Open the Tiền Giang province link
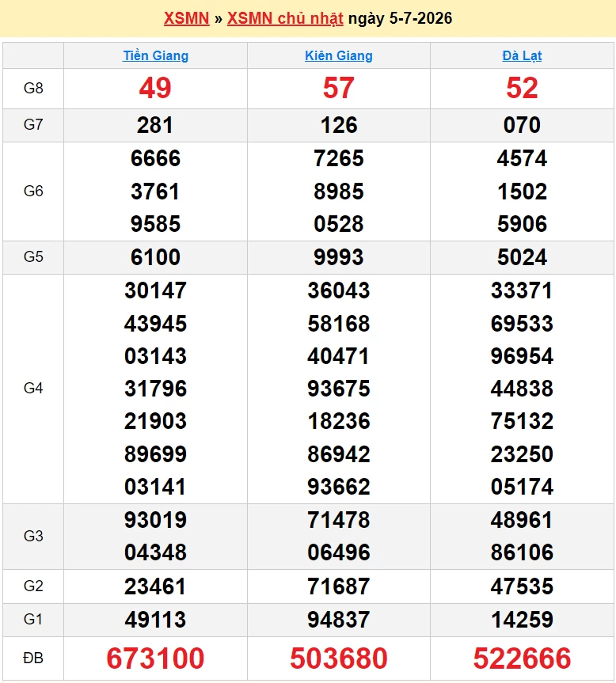 coord(155,55)
